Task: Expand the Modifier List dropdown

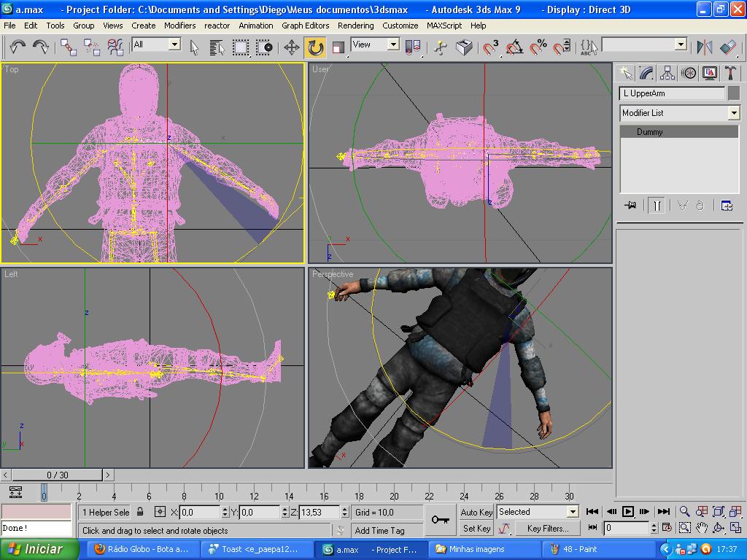Action: pos(733,113)
